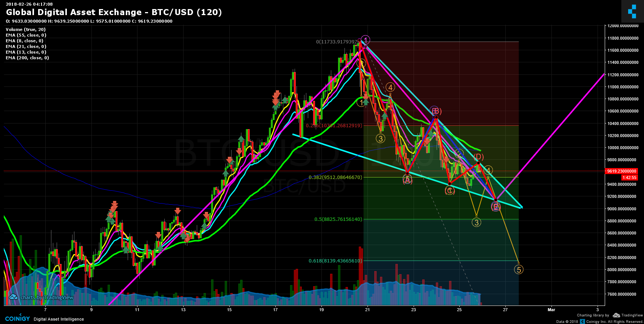Screen dimensions: 644x324
Task: Click the bar countdown timer 1:42:55
Action: point(629,177)
